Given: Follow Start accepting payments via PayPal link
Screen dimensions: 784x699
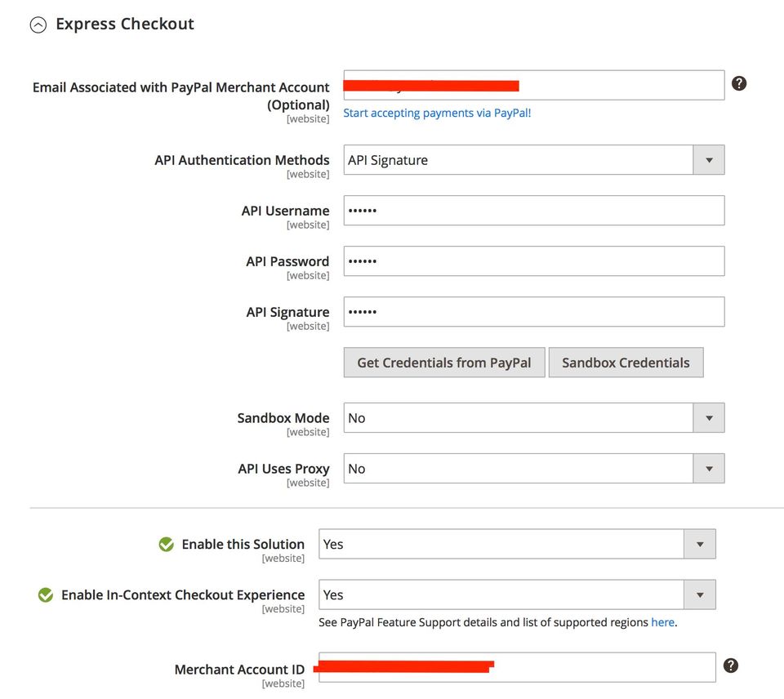Looking at the screenshot, I should [437, 113].
